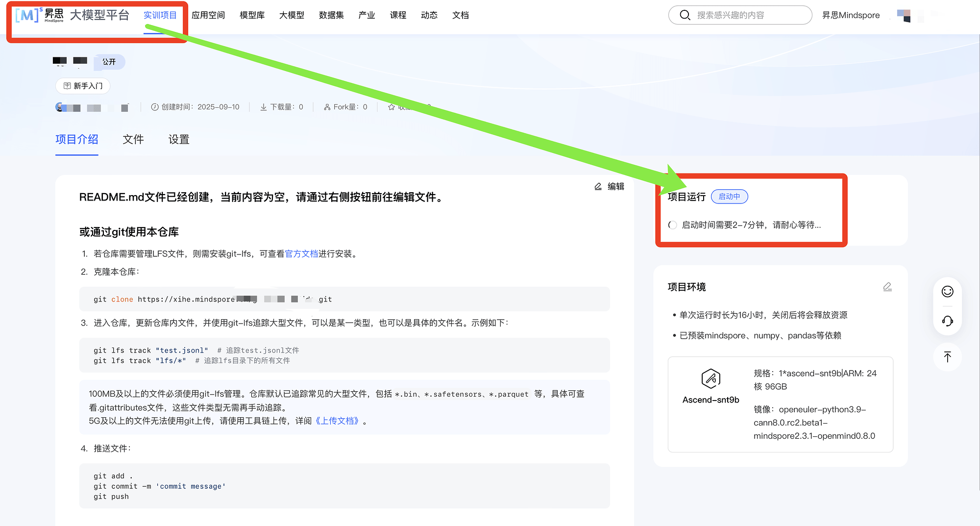Screen dimensions: 980x526
Task: Open the 《上传文档》 link
Action: point(337,421)
